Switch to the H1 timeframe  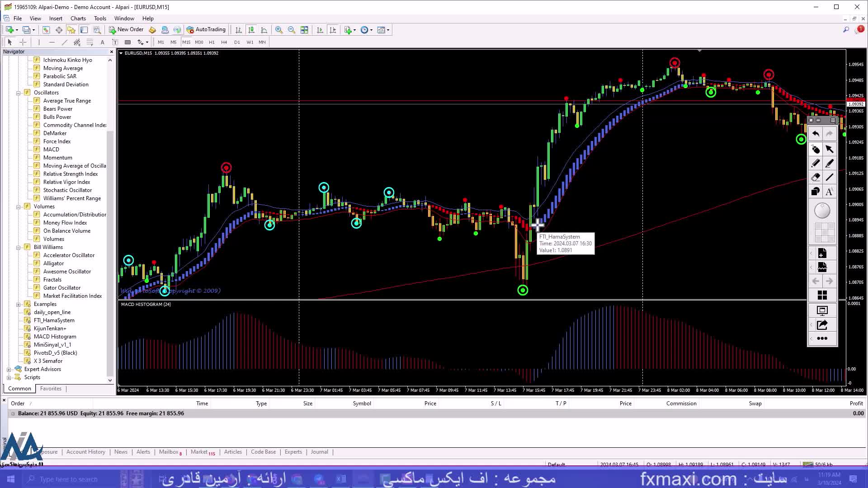point(212,42)
